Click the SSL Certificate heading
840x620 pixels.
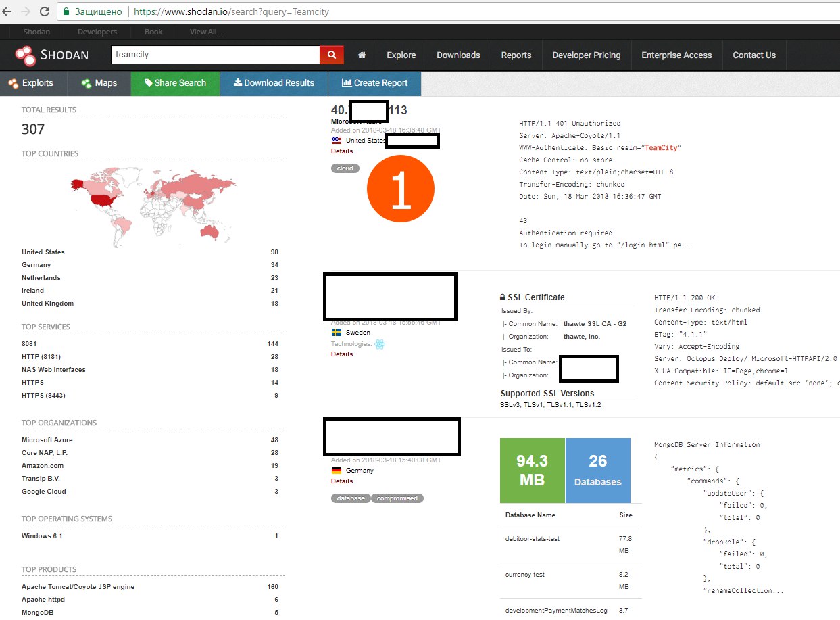[532, 297]
